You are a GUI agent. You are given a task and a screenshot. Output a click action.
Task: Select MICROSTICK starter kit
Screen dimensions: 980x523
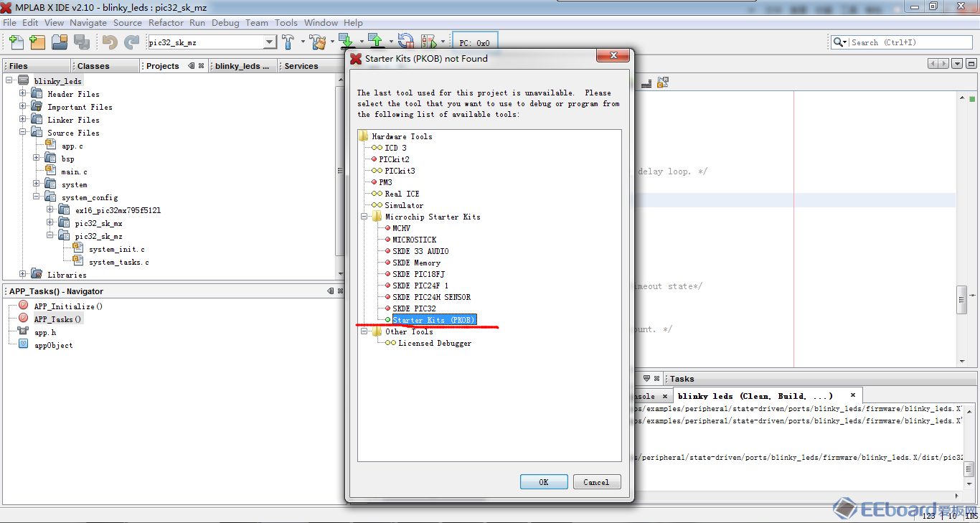point(414,240)
